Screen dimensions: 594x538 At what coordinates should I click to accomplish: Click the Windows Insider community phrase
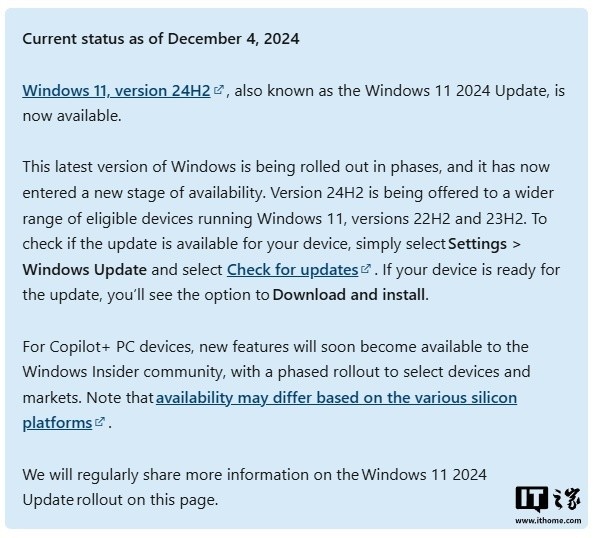click(123, 372)
